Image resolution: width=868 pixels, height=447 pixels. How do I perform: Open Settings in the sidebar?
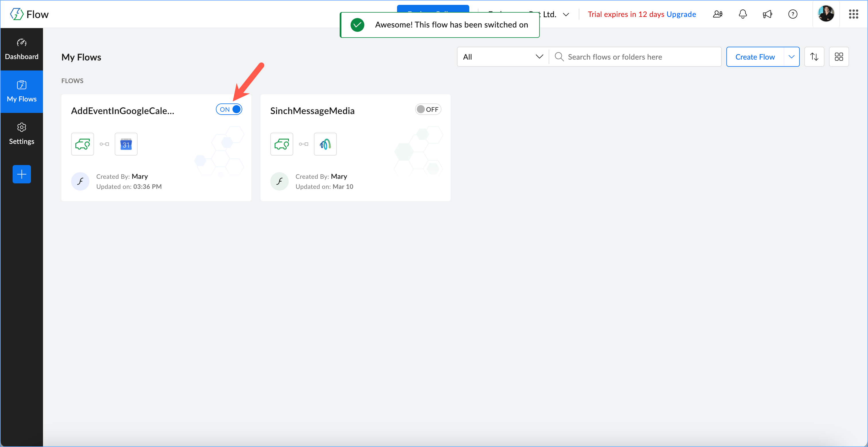point(21,134)
